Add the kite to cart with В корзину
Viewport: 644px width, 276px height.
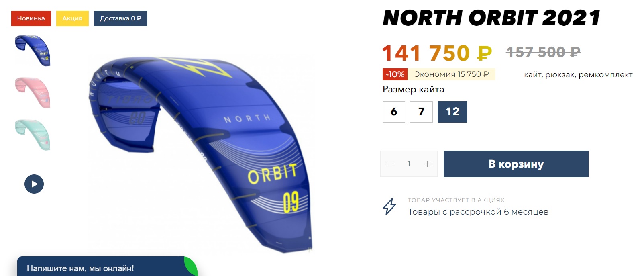(x=516, y=164)
